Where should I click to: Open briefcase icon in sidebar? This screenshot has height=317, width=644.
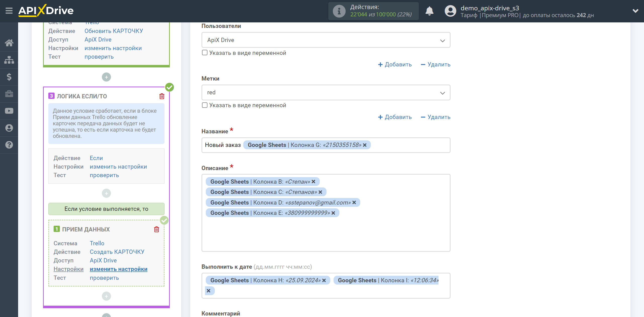(x=9, y=94)
